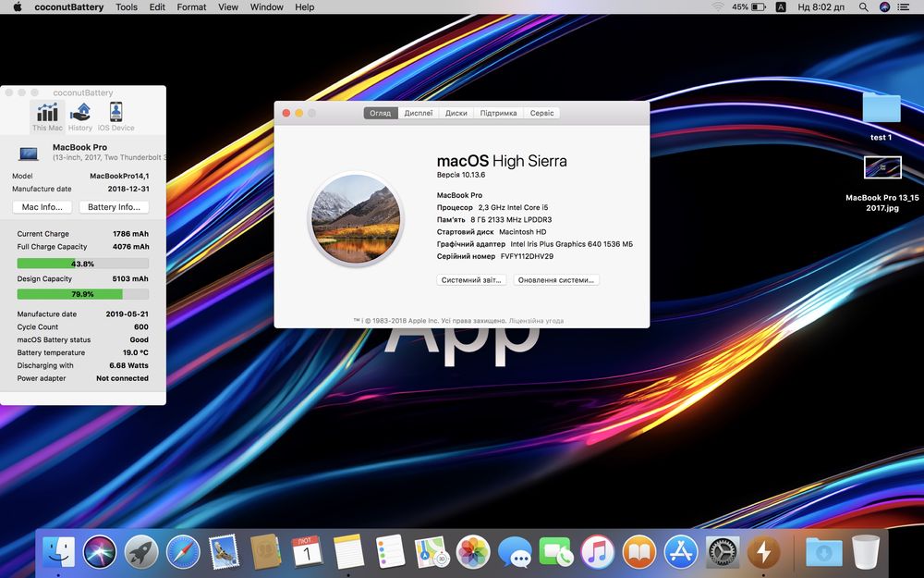
Task: Close the About This Mac window
Action: (x=286, y=113)
